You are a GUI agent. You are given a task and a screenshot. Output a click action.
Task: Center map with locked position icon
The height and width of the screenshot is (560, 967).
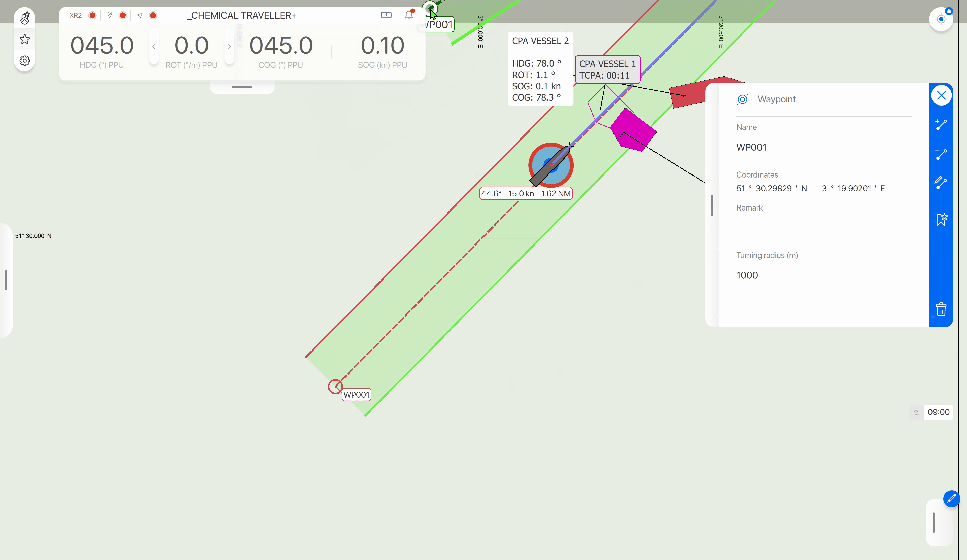pos(941,19)
